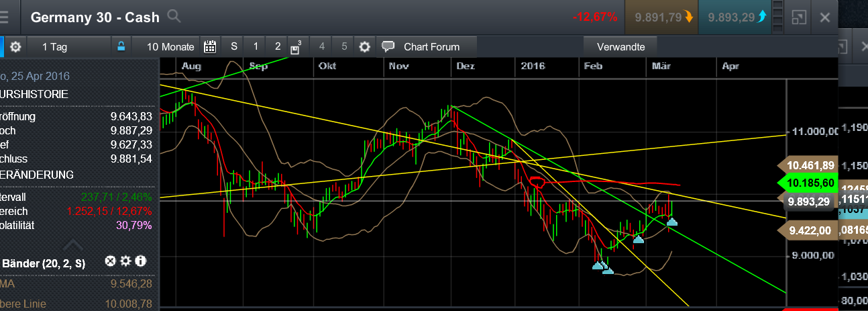Click the green 10.185,60 price label

point(808,182)
